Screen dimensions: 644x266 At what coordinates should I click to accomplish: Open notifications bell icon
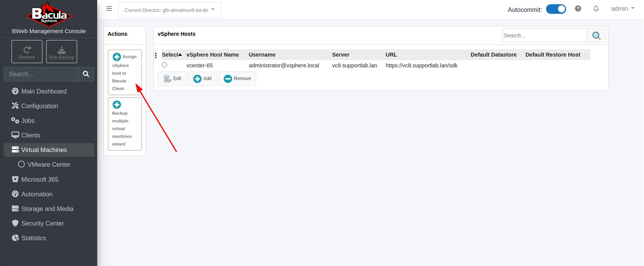(596, 8)
